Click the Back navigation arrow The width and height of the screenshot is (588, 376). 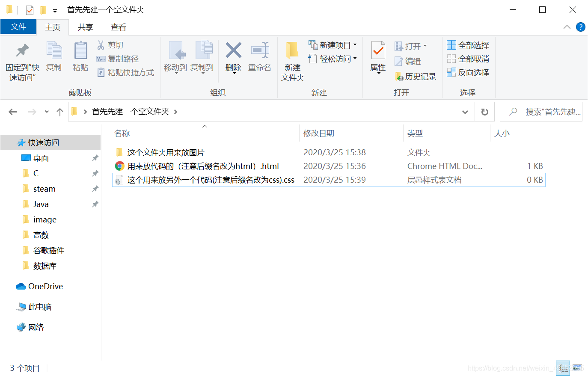pyautogui.click(x=13, y=112)
